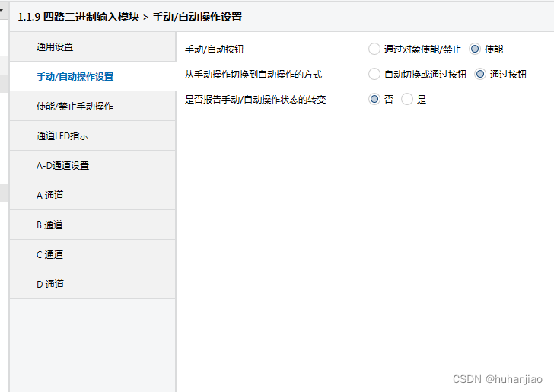Click the 从手动操作切换到自动操作的方式 label

pyautogui.click(x=253, y=75)
